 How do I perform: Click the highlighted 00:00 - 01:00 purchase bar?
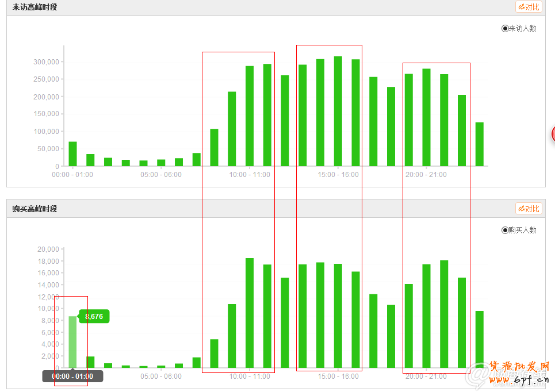point(72,341)
